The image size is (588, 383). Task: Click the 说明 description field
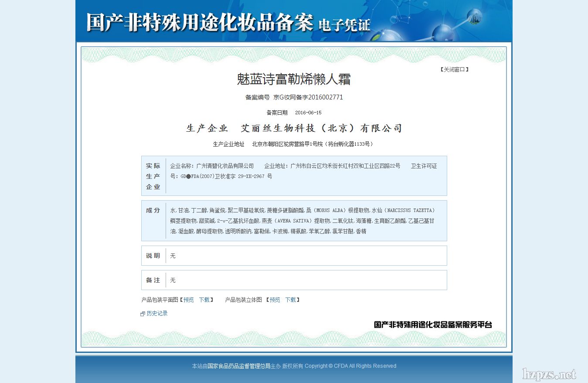click(305, 256)
